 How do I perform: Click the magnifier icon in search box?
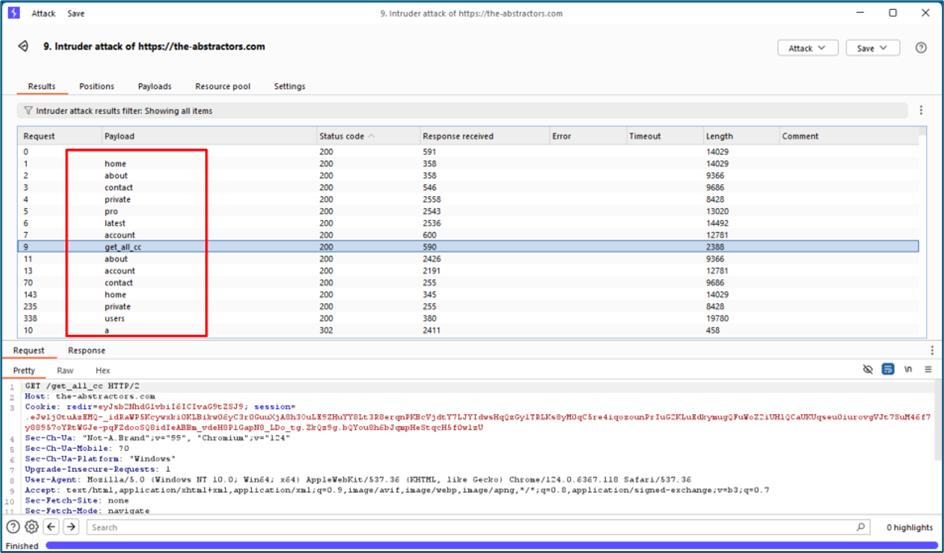(860, 527)
